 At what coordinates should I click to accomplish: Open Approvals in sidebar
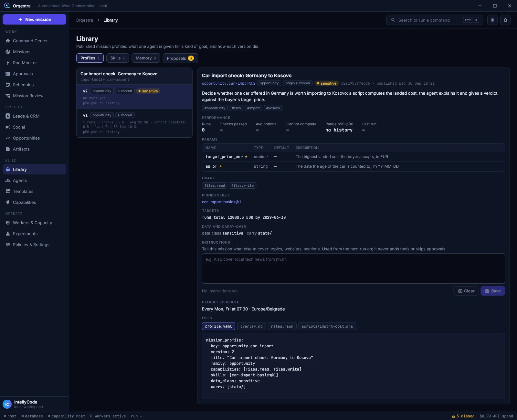[34, 74]
